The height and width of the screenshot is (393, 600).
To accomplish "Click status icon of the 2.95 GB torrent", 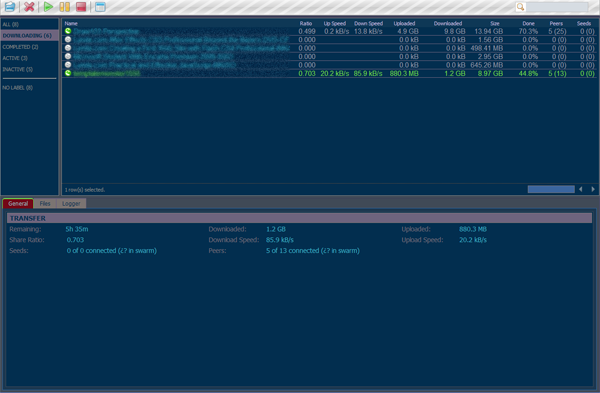I will [x=68, y=56].
